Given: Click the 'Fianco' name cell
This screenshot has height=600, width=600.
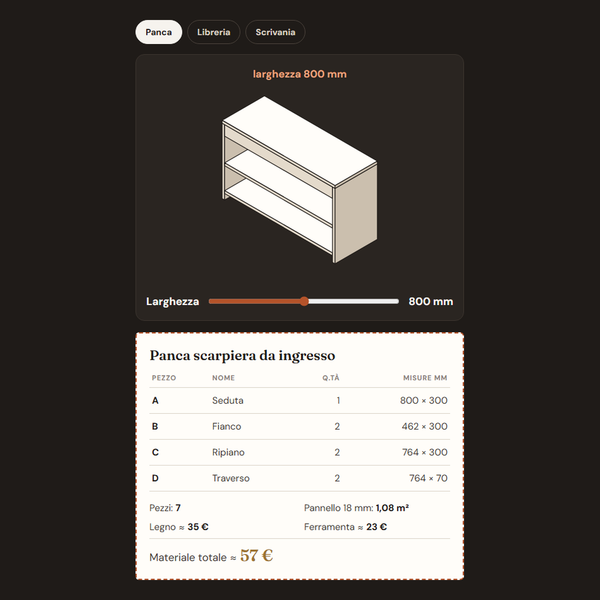Looking at the screenshot, I should tap(227, 427).
